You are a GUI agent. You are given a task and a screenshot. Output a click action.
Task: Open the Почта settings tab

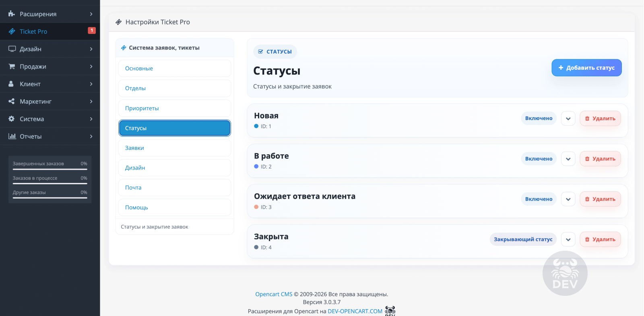(x=175, y=187)
